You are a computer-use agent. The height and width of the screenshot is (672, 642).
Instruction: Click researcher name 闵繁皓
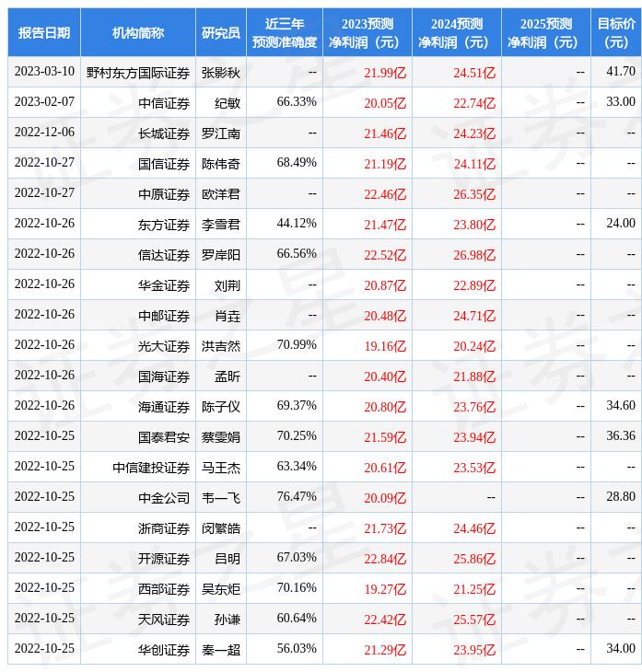tap(221, 529)
